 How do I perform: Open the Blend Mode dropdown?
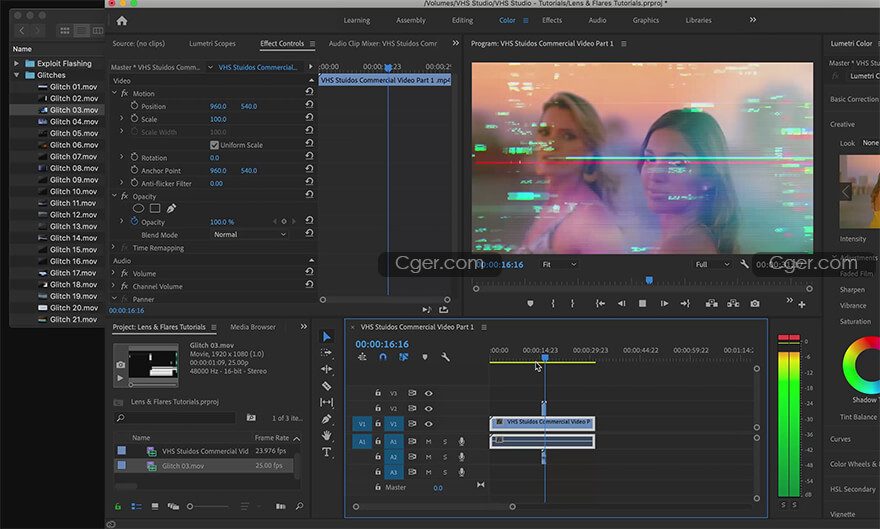(x=250, y=234)
